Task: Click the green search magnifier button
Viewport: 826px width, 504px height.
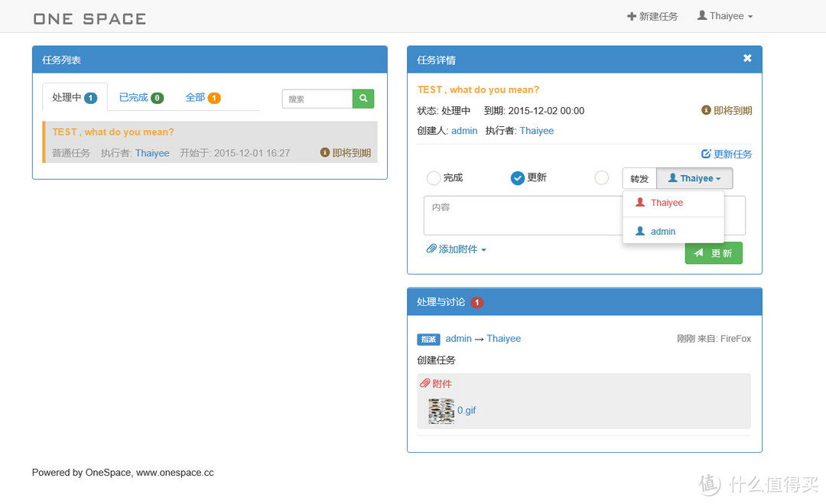Action: point(363,99)
